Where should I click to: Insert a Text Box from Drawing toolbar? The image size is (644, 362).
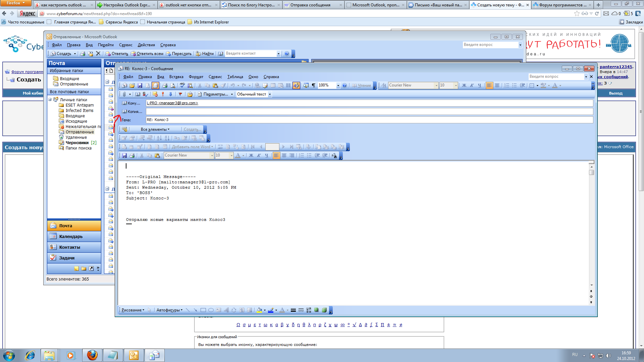coord(218,310)
